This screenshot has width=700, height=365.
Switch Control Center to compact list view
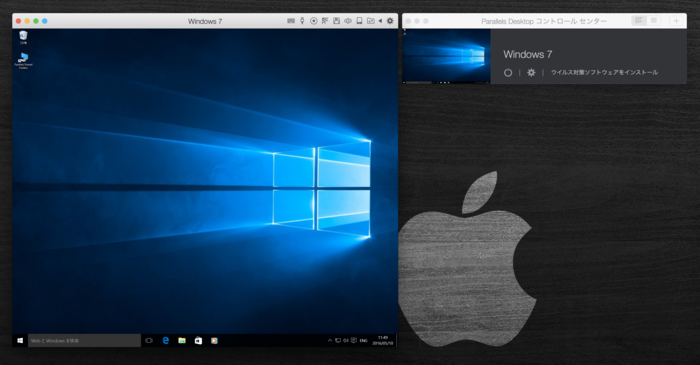[x=654, y=21]
